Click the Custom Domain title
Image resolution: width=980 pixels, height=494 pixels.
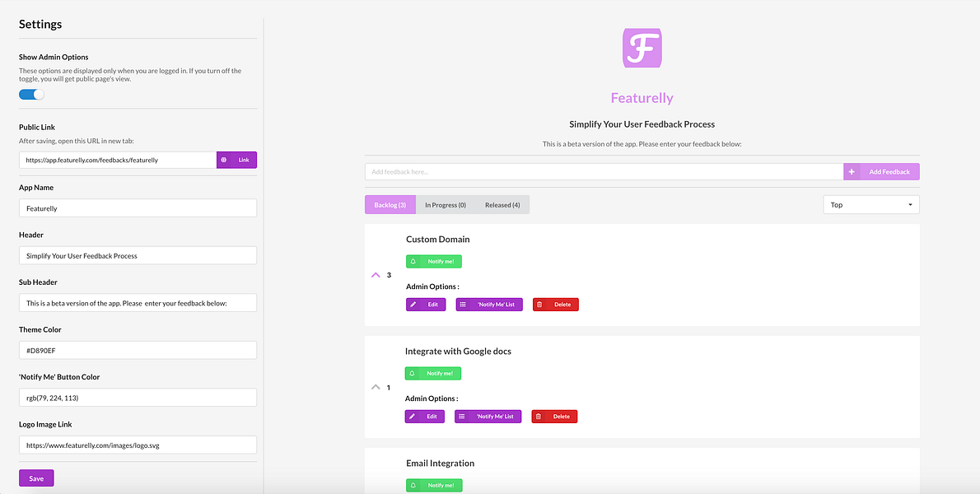click(437, 240)
